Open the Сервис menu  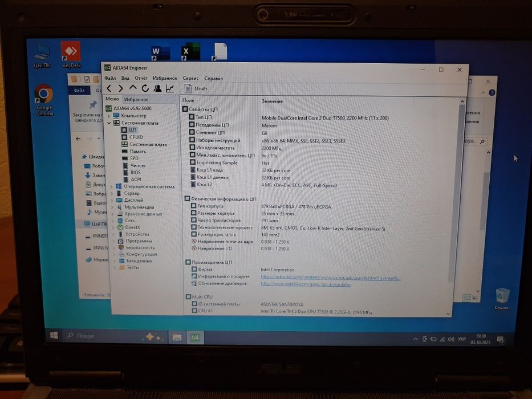point(190,78)
